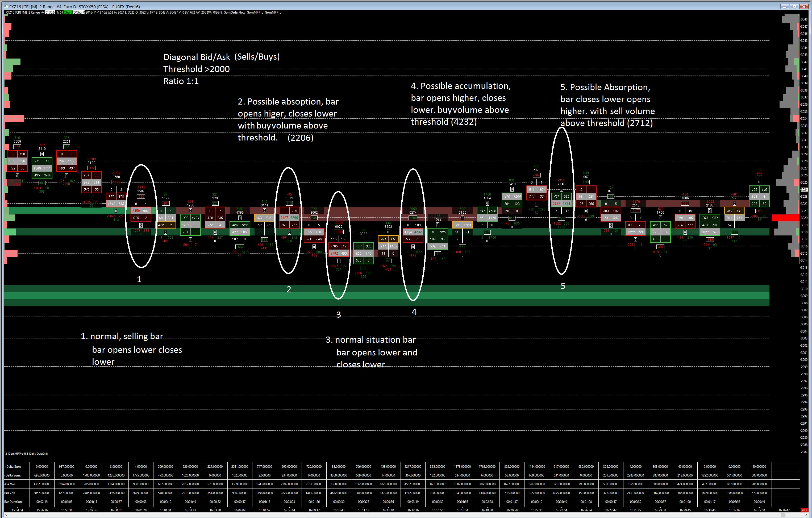Click the solid red bar at price 3020
The height and width of the screenshot is (518, 812).
point(785,218)
